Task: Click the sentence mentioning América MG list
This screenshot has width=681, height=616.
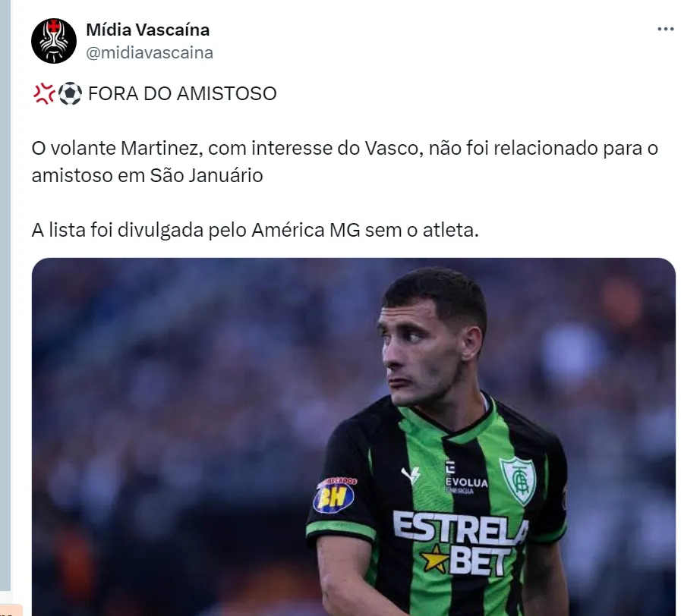Action: coord(255,230)
